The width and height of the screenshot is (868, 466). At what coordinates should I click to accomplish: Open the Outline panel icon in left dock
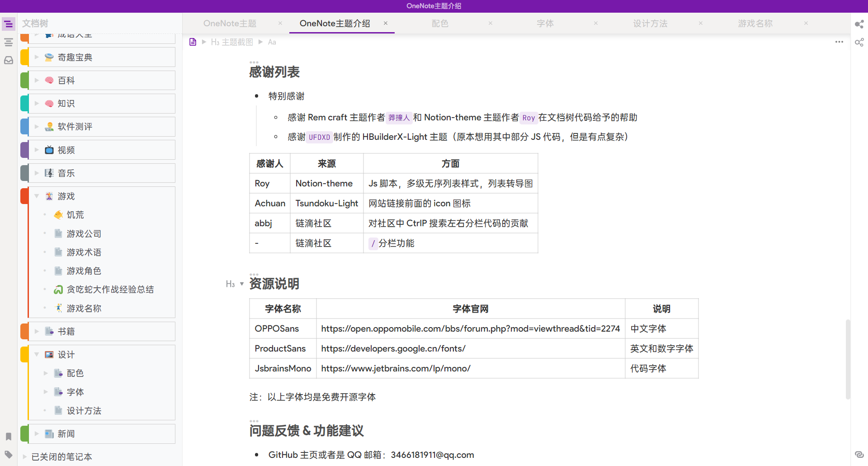pyautogui.click(x=9, y=42)
